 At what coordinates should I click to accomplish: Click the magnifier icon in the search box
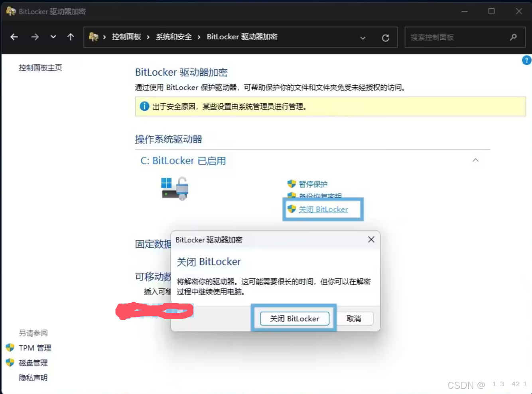[x=513, y=37]
